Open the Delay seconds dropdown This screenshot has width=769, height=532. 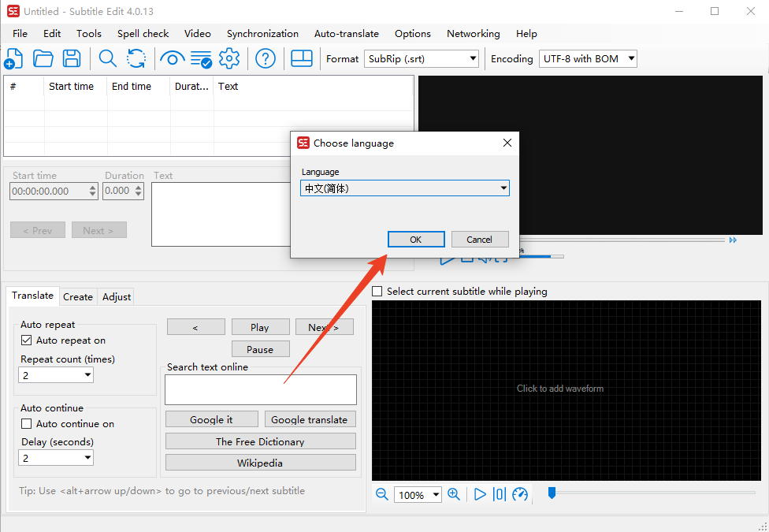(56, 458)
